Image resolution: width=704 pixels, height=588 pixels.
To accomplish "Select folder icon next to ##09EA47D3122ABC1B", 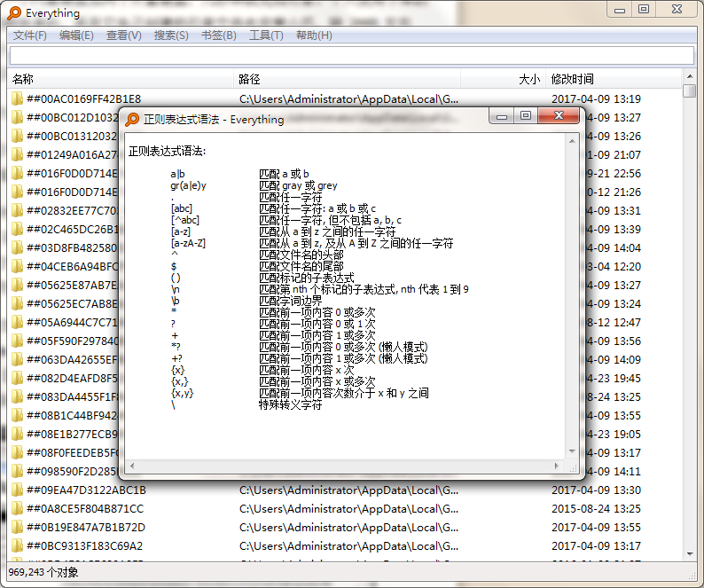I will click(x=17, y=490).
